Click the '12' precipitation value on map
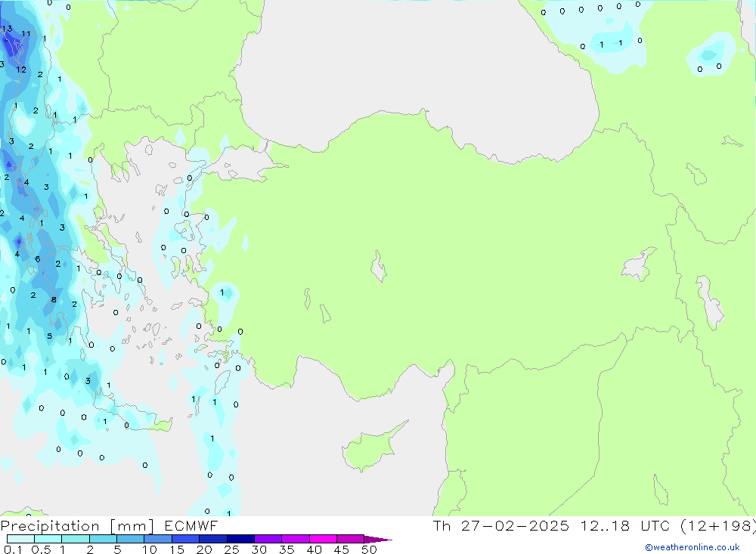 [x=20, y=70]
